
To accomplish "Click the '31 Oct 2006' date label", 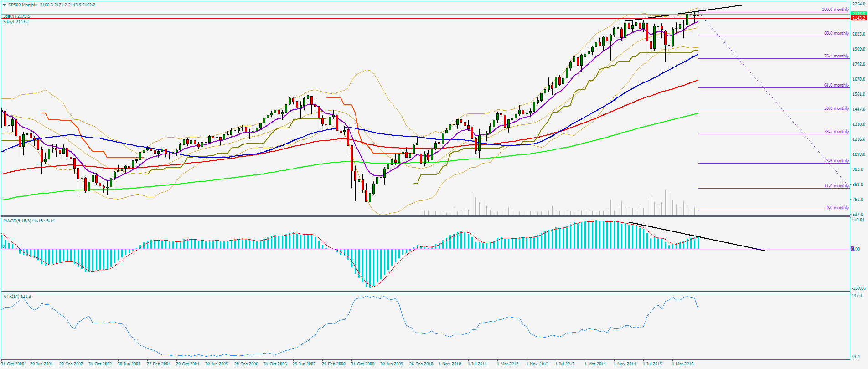I will (275, 364).
